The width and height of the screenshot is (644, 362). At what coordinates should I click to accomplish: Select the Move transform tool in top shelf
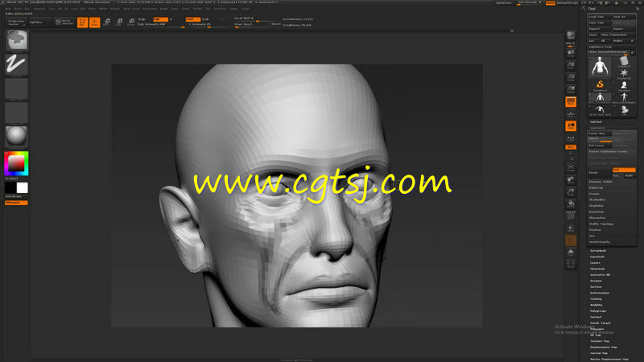tap(107, 22)
